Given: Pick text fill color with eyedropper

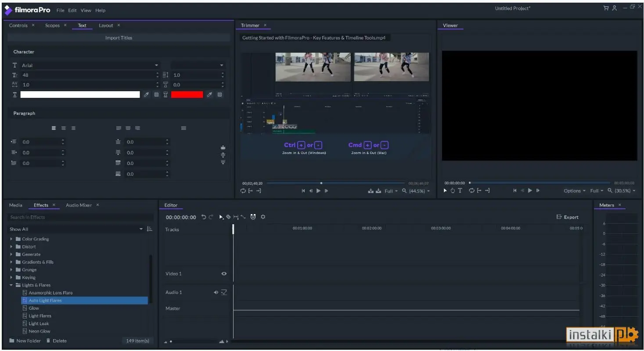Looking at the screenshot, I should 147,95.
